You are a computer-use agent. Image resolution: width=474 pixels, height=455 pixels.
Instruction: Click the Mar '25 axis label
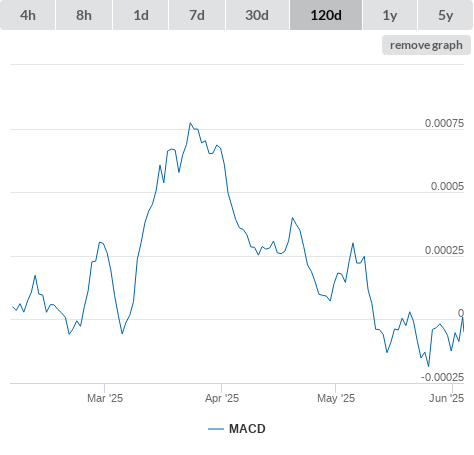coord(105,398)
